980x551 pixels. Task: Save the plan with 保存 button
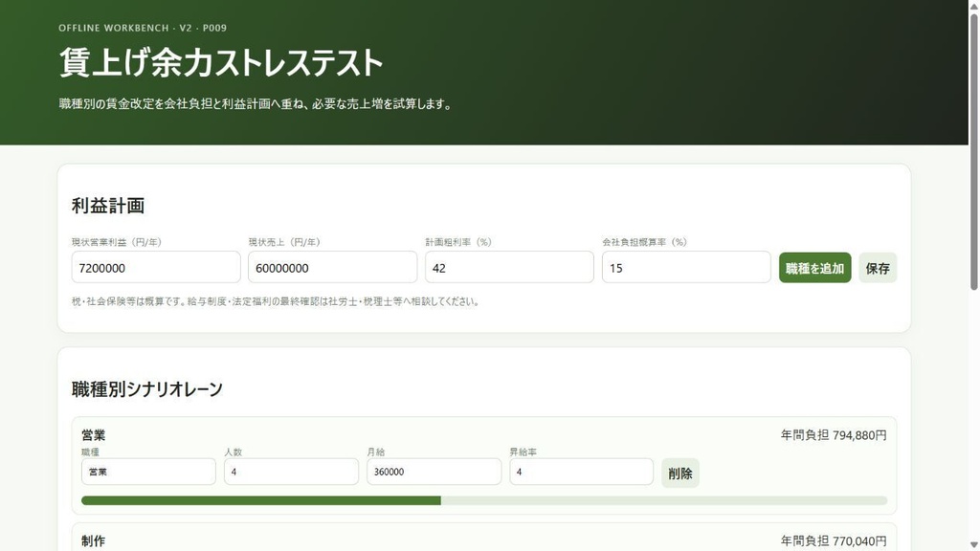878,268
